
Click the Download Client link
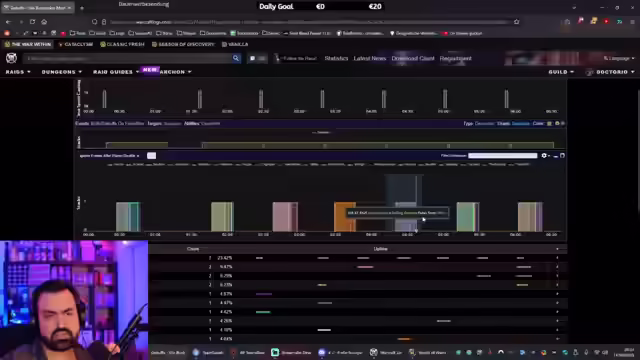point(413,58)
